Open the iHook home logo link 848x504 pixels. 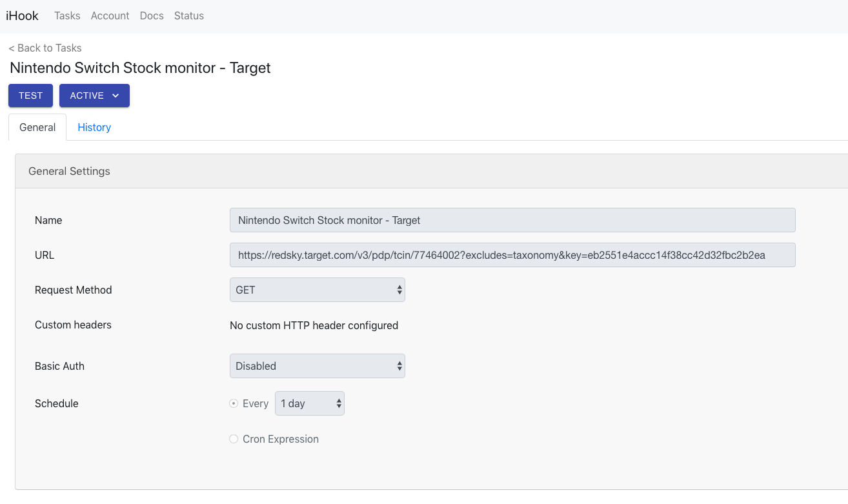(22, 15)
